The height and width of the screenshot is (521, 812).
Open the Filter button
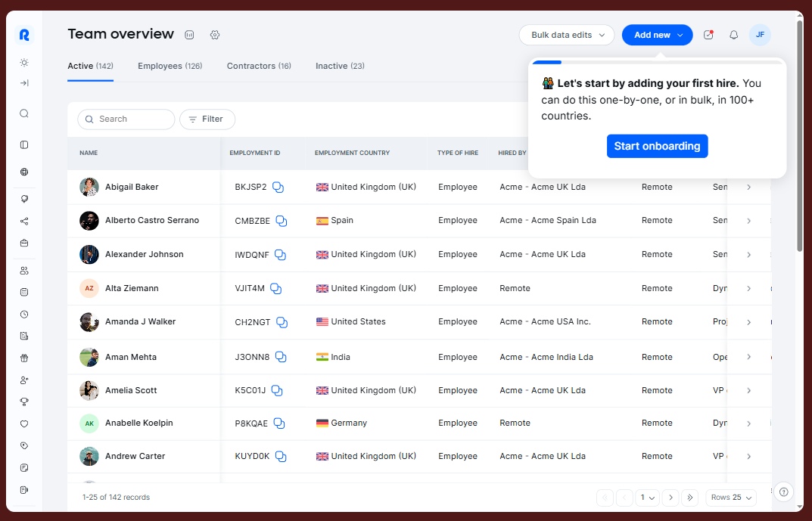[207, 119]
